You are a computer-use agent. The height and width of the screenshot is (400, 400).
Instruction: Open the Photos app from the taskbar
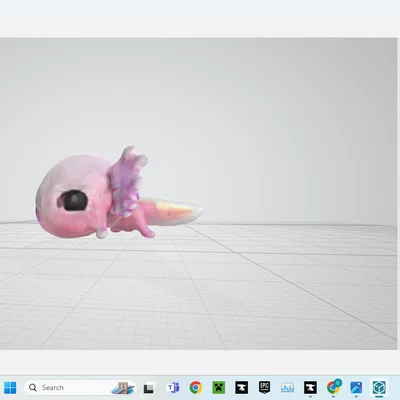point(356,388)
